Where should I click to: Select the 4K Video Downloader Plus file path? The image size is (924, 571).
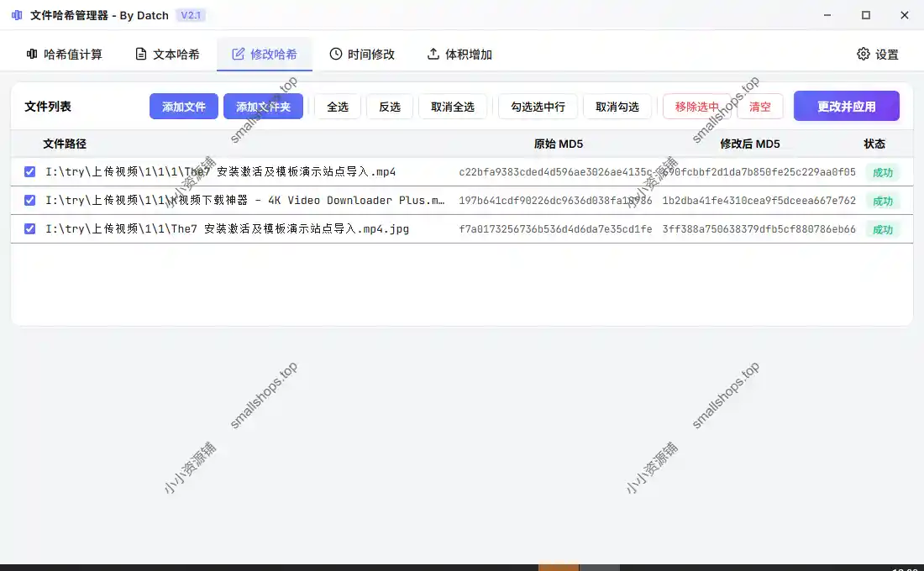point(245,201)
